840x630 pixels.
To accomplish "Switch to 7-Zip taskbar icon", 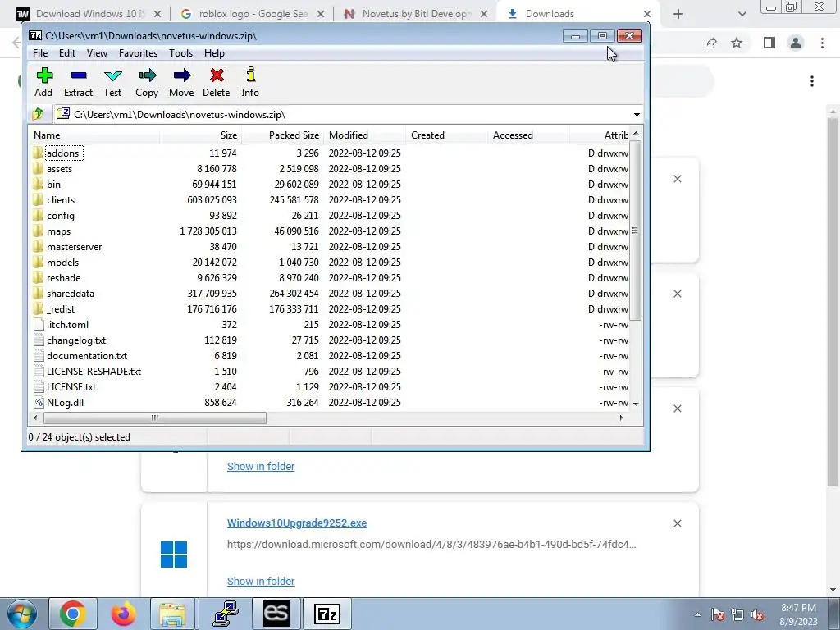I will (327, 614).
